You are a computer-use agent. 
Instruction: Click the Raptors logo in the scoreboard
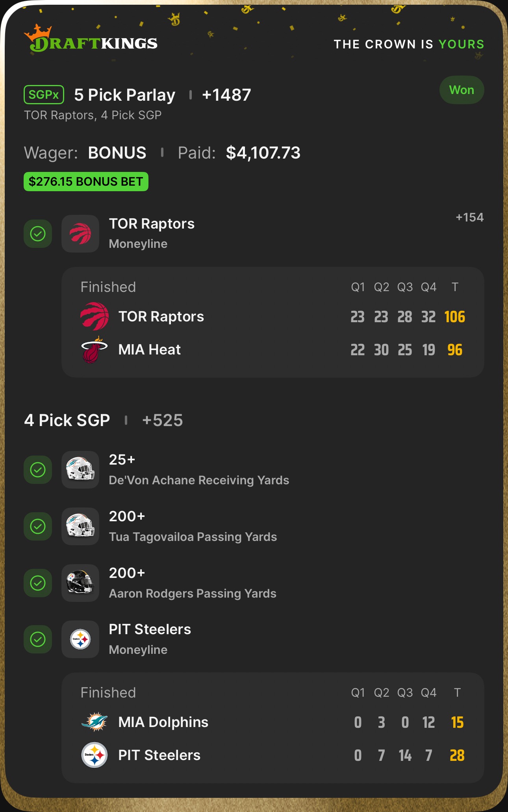point(95,316)
